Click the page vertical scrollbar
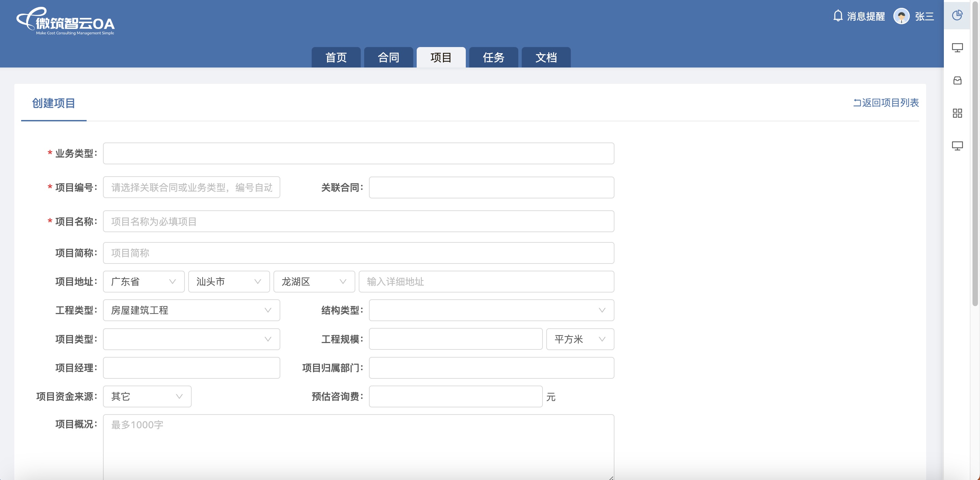The width and height of the screenshot is (980, 480). (974, 152)
